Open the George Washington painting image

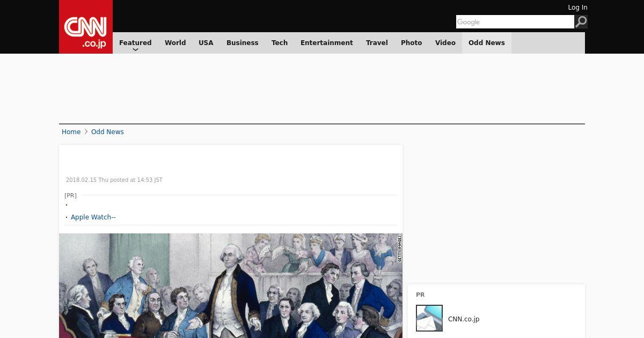tap(231, 285)
